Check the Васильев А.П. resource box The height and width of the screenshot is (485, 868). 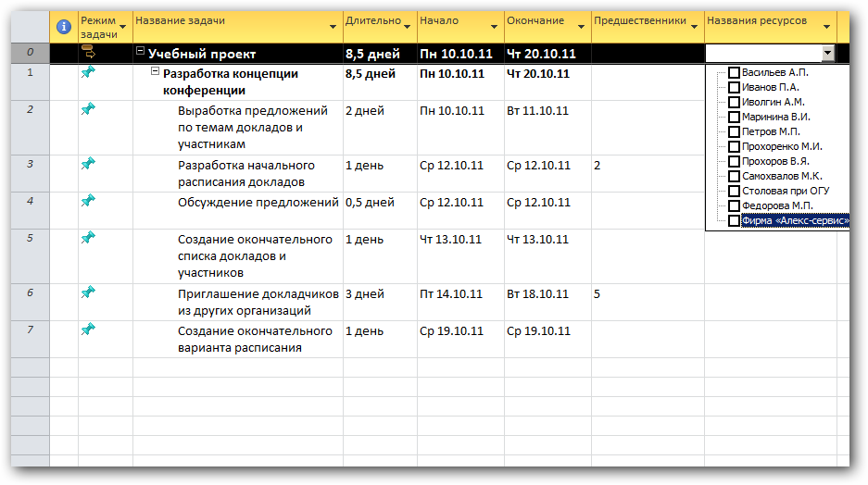[734, 72]
